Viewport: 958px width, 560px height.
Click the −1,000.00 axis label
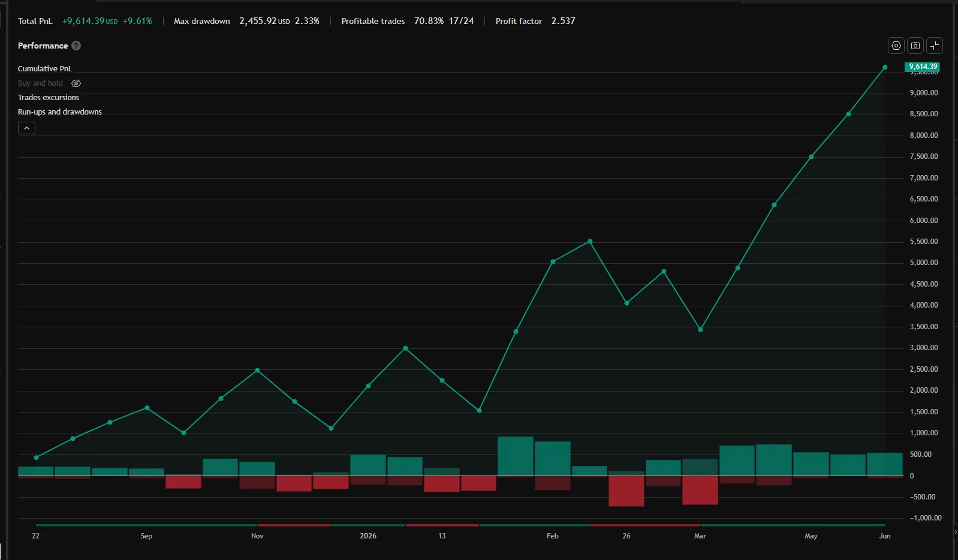(x=926, y=518)
